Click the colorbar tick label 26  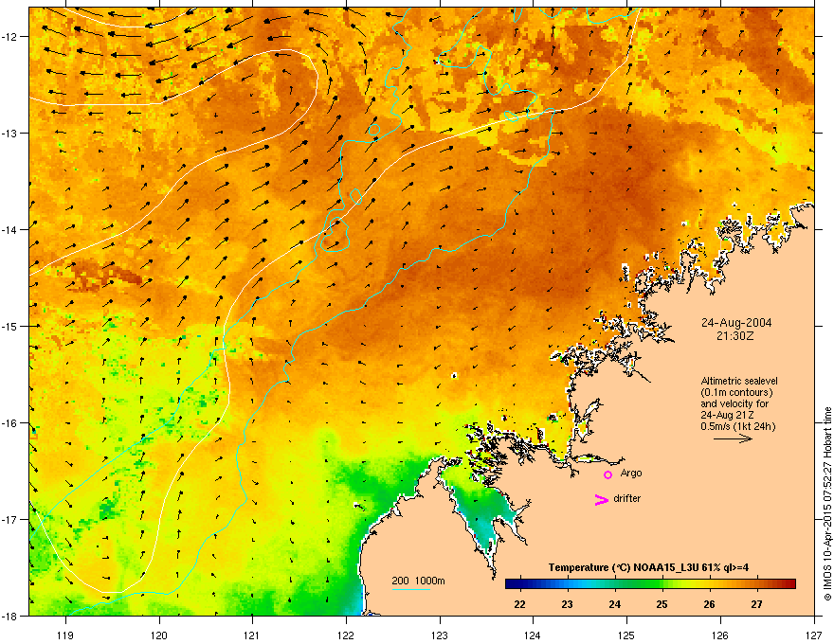pyautogui.click(x=710, y=604)
